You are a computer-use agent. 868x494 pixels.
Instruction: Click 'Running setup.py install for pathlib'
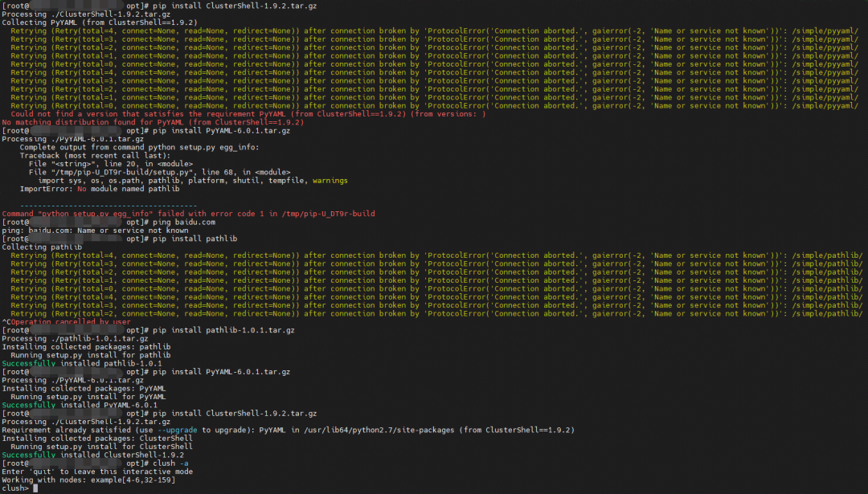point(91,354)
